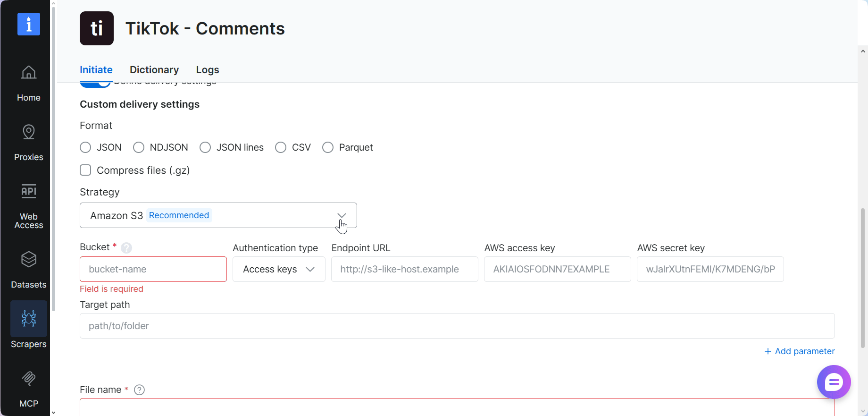Click the File name help icon
This screenshot has height=416, width=868.
tap(139, 390)
